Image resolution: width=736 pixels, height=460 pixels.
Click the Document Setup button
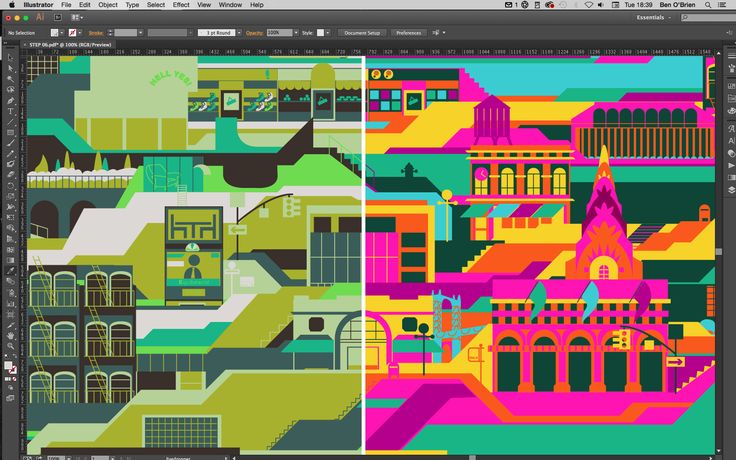pos(361,33)
